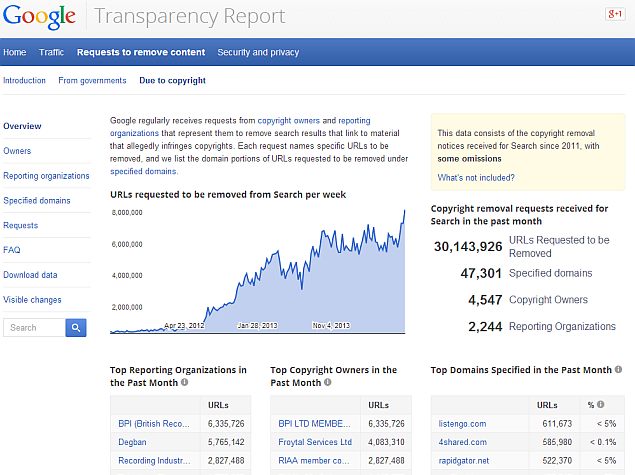
Task: Click the search magnifier button
Action: click(76, 328)
